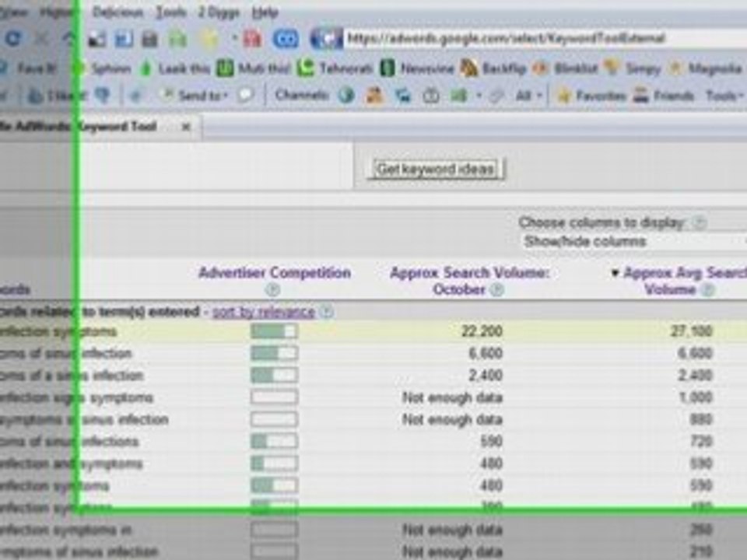Close the AdWords Keyword Tool tab
Screen dimensions: 747x560
tap(186, 127)
